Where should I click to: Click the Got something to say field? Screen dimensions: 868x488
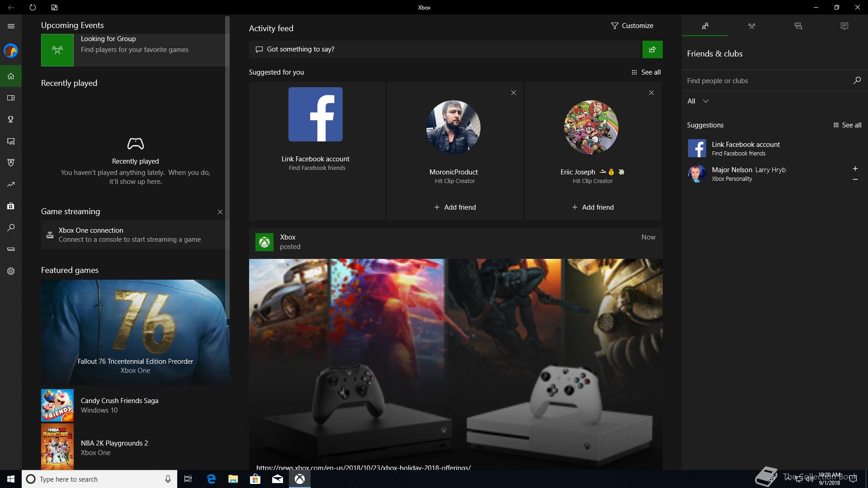click(445, 49)
